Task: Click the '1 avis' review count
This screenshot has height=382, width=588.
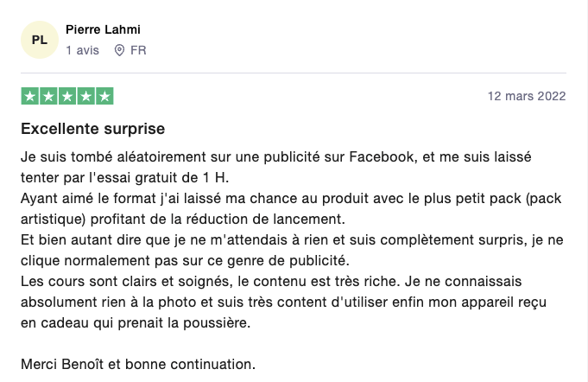Action: pyautogui.click(x=83, y=50)
